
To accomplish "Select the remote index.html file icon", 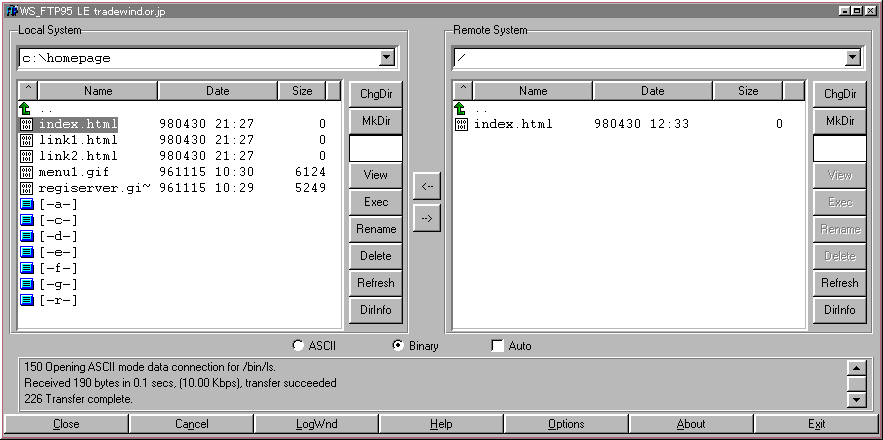I will [461, 125].
